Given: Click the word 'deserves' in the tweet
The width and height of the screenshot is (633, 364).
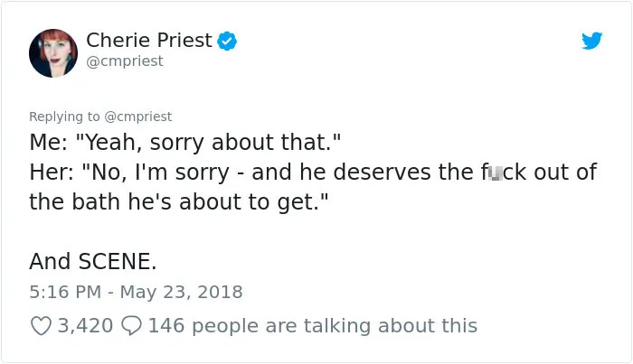Looking at the screenshot, I should coord(383,173).
